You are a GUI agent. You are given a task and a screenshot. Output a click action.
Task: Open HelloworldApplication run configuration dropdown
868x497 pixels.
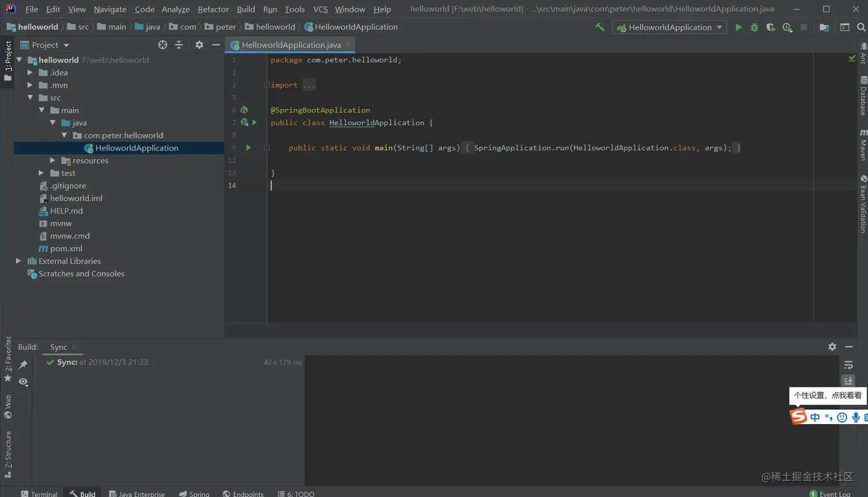tap(669, 27)
